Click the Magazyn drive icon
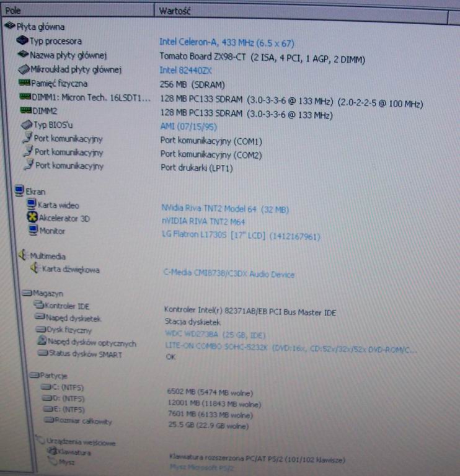This screenshot has height=476, width=460. tap(27, 293)
